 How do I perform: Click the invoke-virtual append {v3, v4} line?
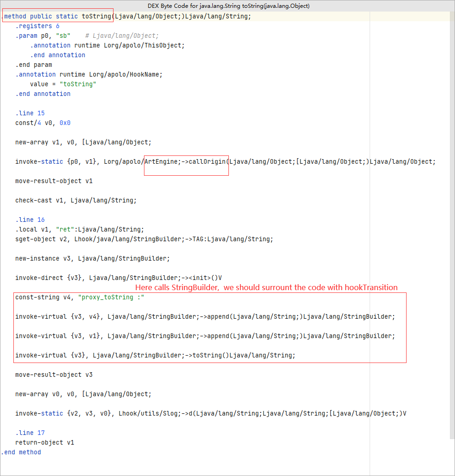click(x=205, y=317)
